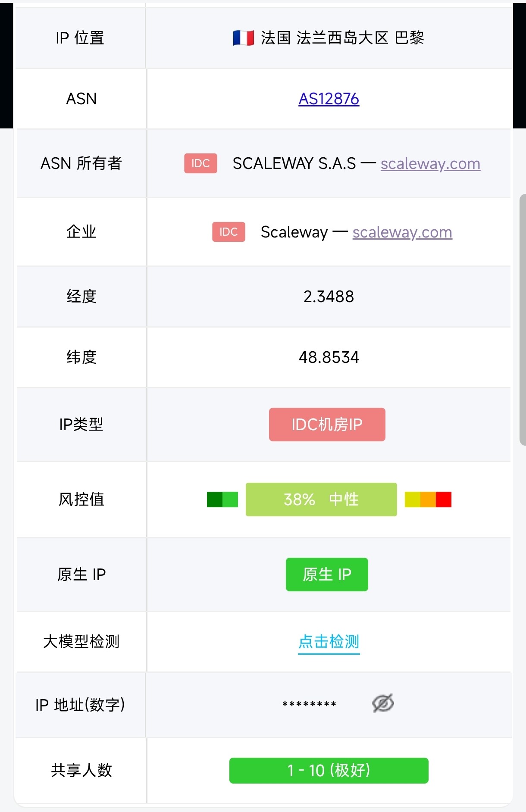
Task: Click the IP location text 法国 法兰西岛大区 巴黎
Action: (342, 38)
